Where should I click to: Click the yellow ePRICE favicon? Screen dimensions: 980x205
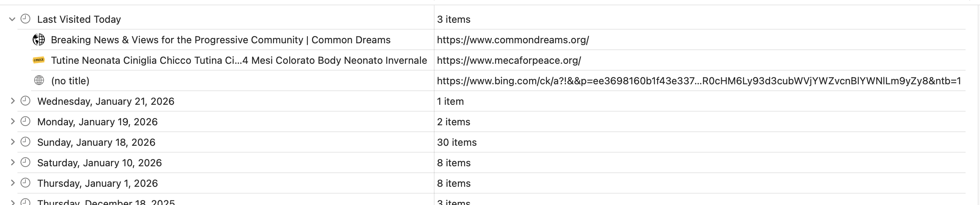click(x=39, y=60)
